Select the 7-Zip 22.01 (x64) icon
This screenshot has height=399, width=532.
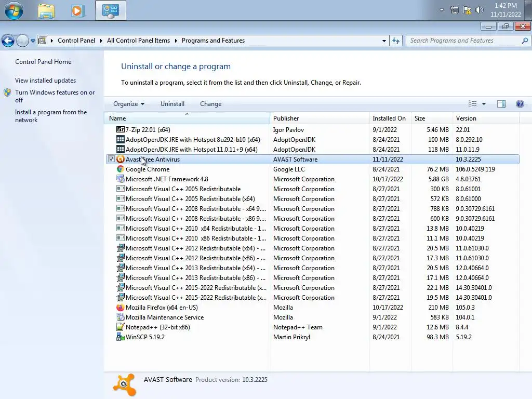[x=121, y=129]
